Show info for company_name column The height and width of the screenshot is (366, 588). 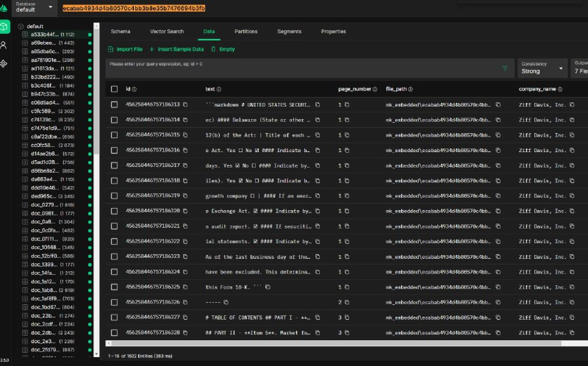[x=560, y=89]
